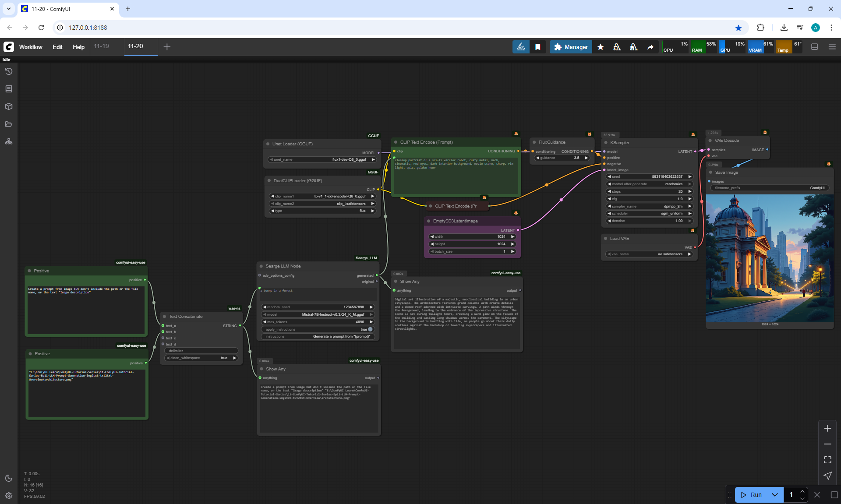Click the generated architecture image preview
This screenshot has height=504, width=841.
(770, 258)
